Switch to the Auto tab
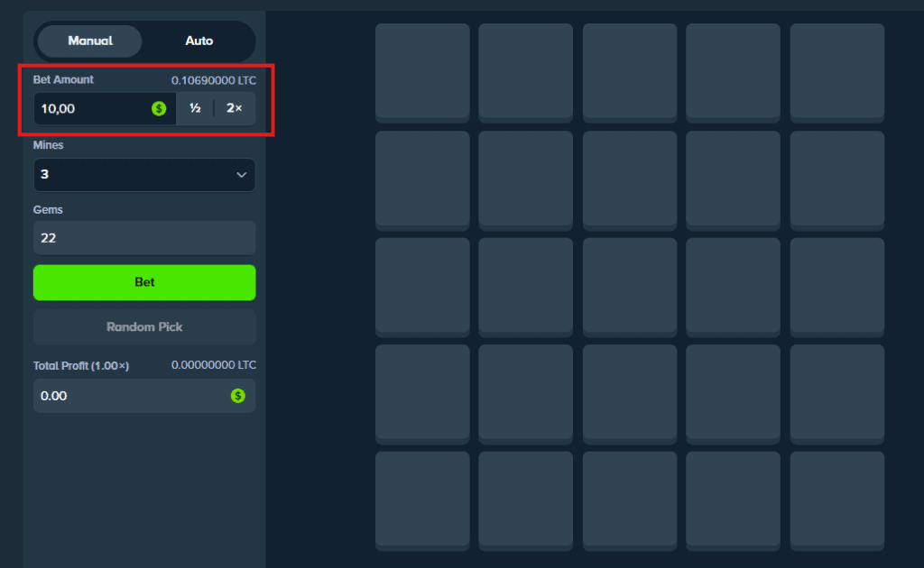The image size is (924, 568). [199, 41]
